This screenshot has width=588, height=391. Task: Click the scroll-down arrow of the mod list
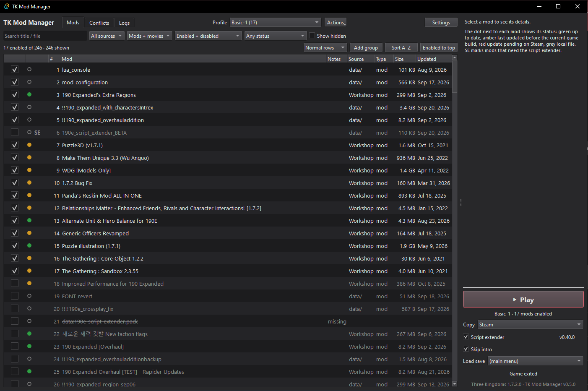pos(455,384)
